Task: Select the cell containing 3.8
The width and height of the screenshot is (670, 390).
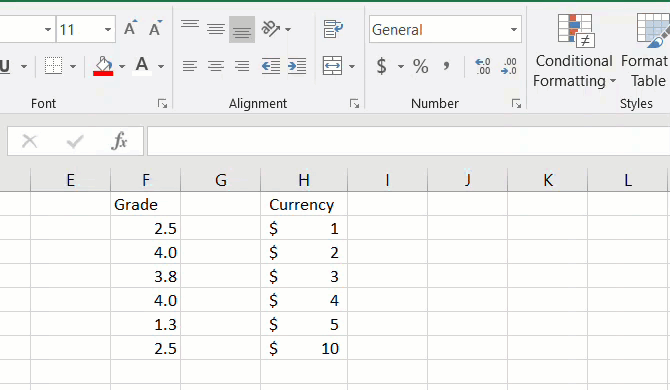Action: pos(146,276)
